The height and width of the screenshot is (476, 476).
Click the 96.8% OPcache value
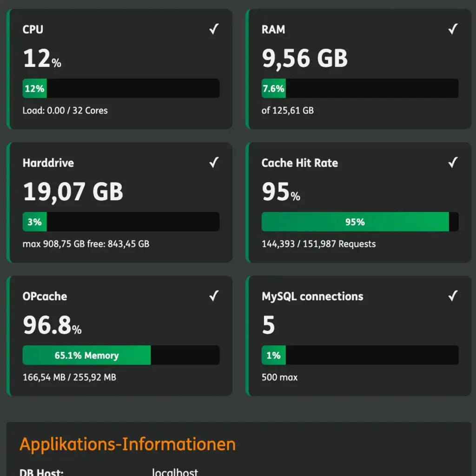(52, 325)
